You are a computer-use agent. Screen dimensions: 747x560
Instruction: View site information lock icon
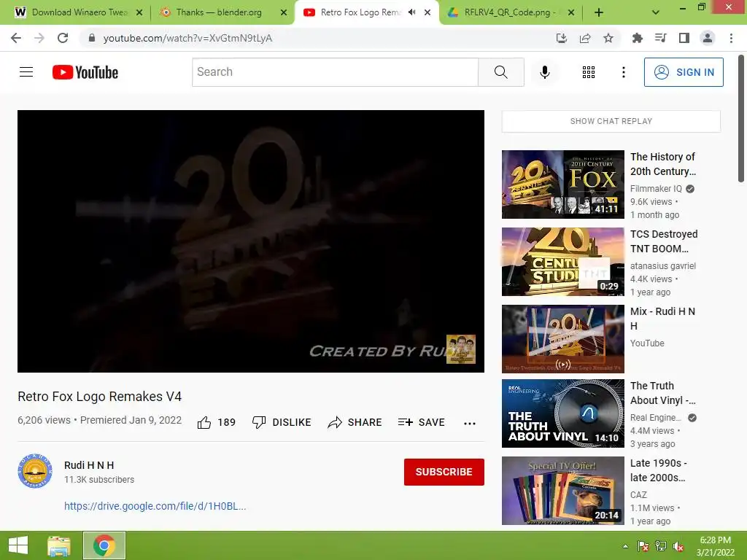[x=92, y=38]
